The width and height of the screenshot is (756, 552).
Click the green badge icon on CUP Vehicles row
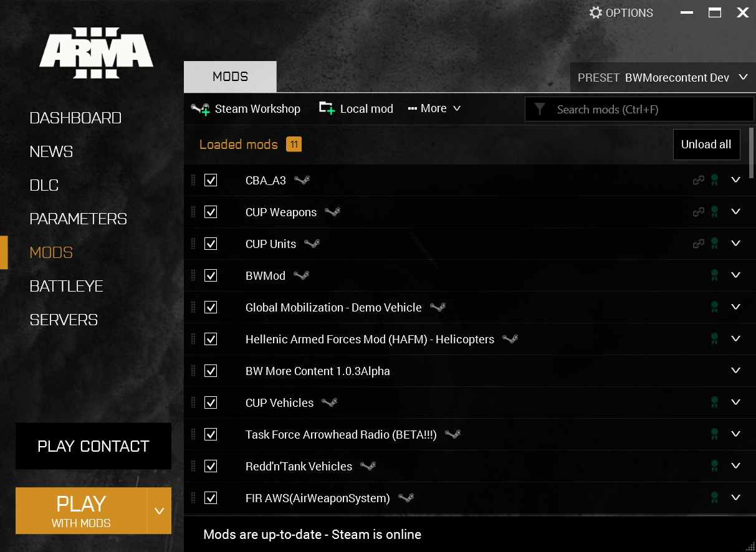[715, 402]
